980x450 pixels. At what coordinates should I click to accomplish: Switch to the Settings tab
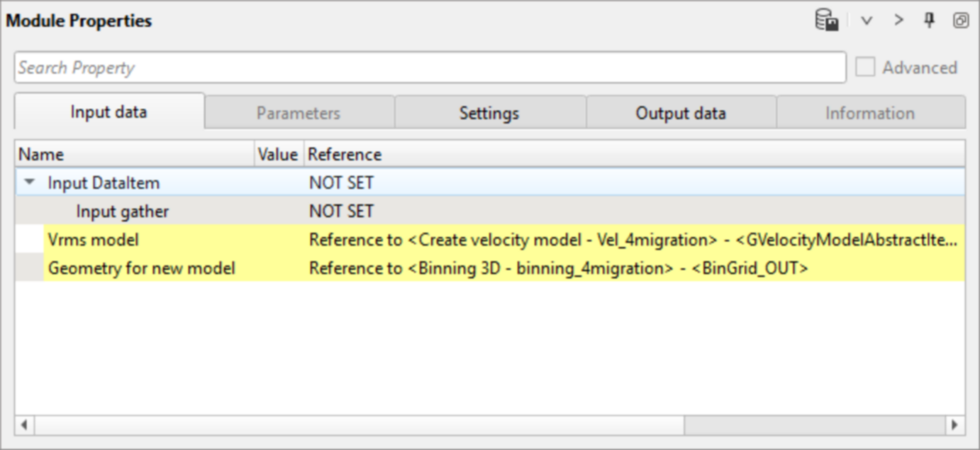489,113
